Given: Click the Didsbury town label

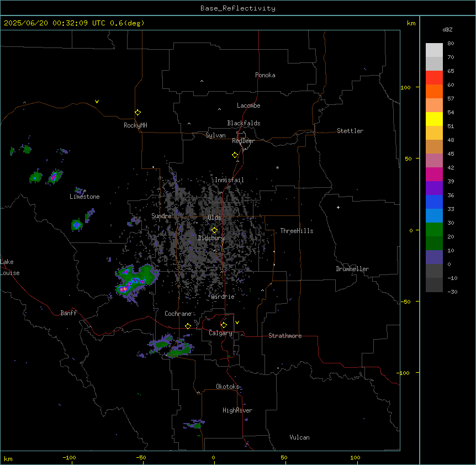Looking at the screenshot, I should [x=211, y=238].
